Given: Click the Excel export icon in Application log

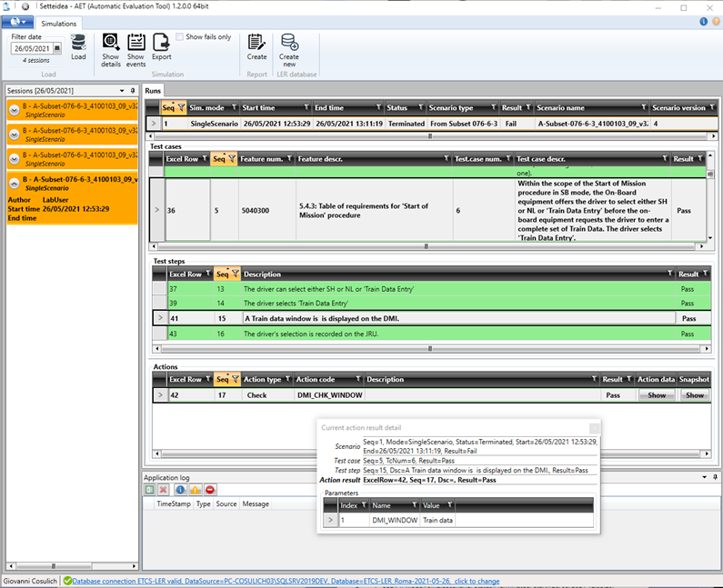Looking at the screenshot, I should (x=149, y=490).
